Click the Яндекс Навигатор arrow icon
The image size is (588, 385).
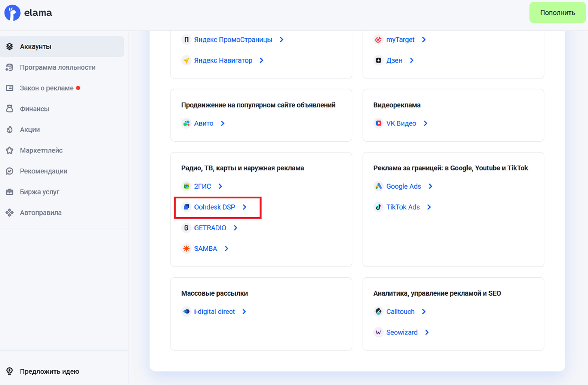pyautogui.click(x=186, y=60)
